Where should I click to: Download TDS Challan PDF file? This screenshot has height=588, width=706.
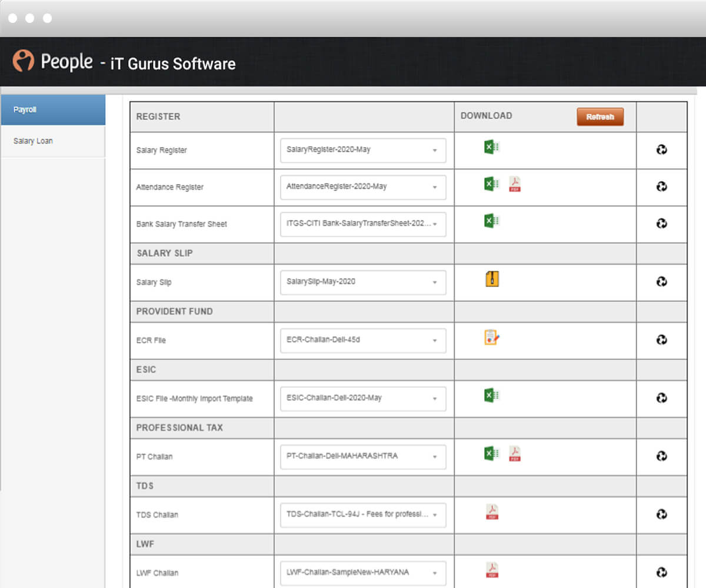[492, 512]
